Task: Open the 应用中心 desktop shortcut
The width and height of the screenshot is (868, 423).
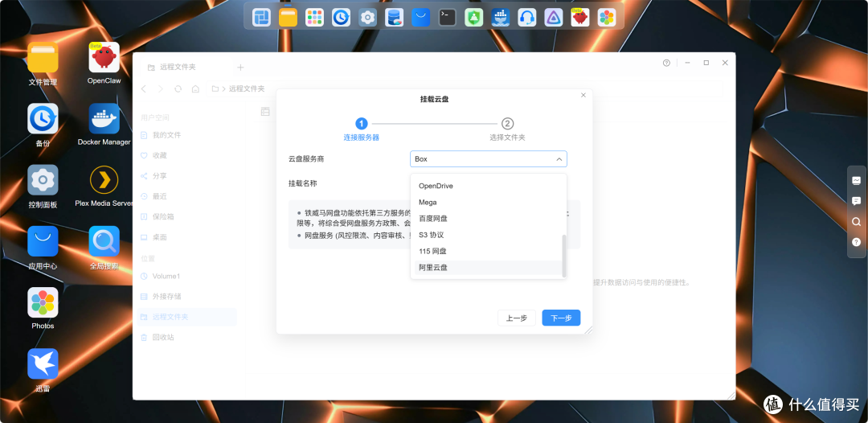Action: (43, 248)
